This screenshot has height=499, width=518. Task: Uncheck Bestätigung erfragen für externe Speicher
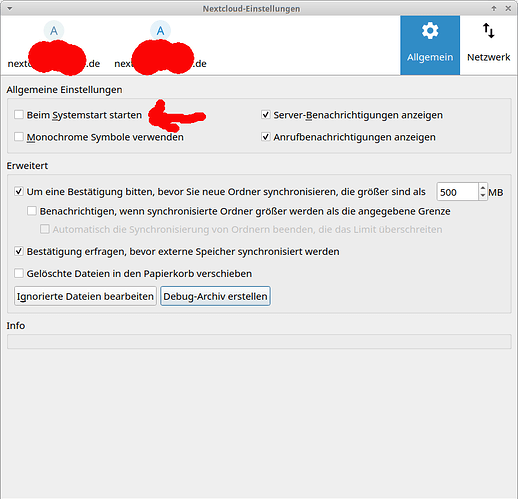click(19, 251)
